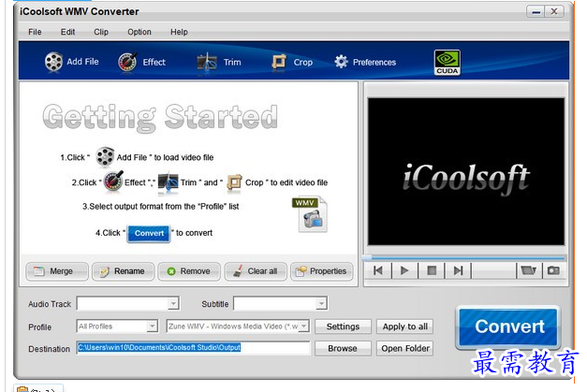The image size is (587, 392).
Task: Open the Edit menu
Action: pos(67,32)
